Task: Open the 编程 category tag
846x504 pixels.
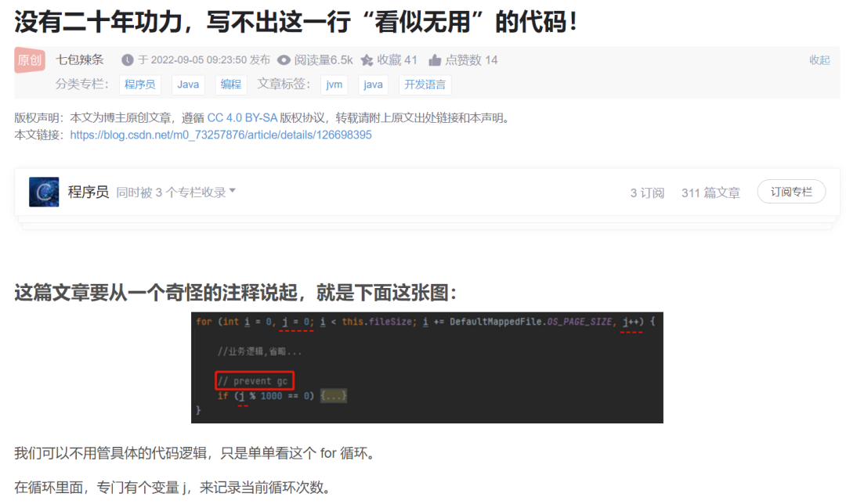Action: click(231, 85)
